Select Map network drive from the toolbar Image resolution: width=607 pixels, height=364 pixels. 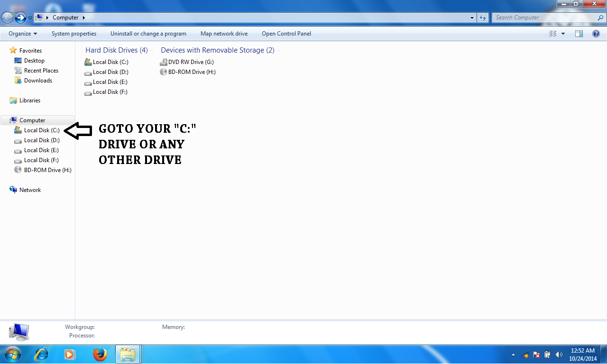[224, 33]
